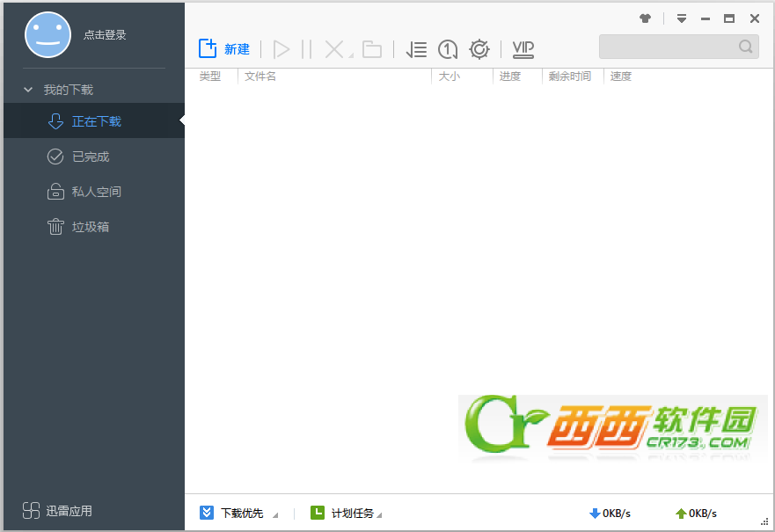Click the window resize grip corner
This screenshot has height=532, width=775.
click(764, 521)
